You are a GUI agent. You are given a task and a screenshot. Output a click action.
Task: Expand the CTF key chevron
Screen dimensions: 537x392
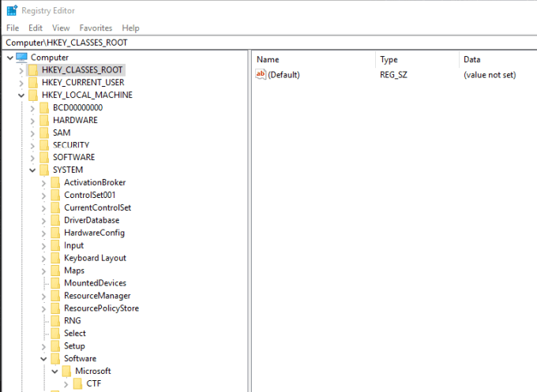coord(66,384)
